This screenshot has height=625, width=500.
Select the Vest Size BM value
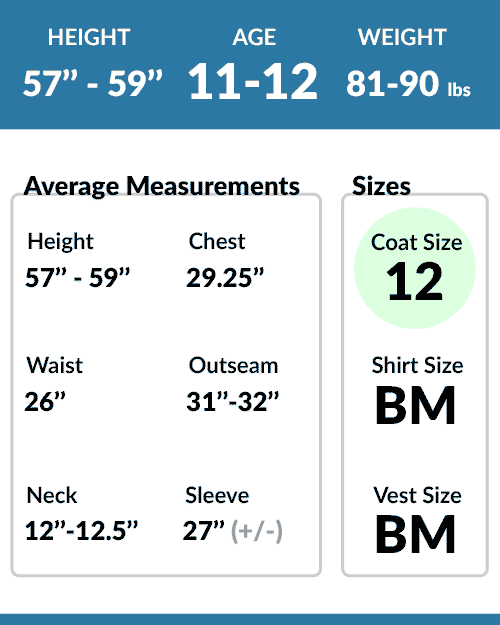[415, 534]
